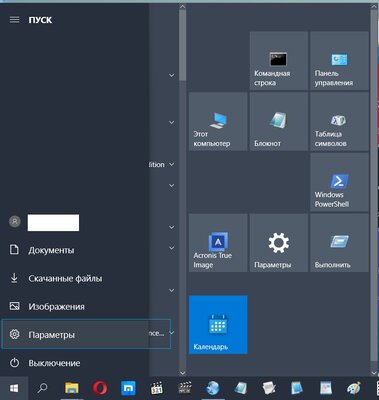Collapse the ПУСК hamburger menu
The height and width of the screenshot is (400, 379).
pos(14,20)
